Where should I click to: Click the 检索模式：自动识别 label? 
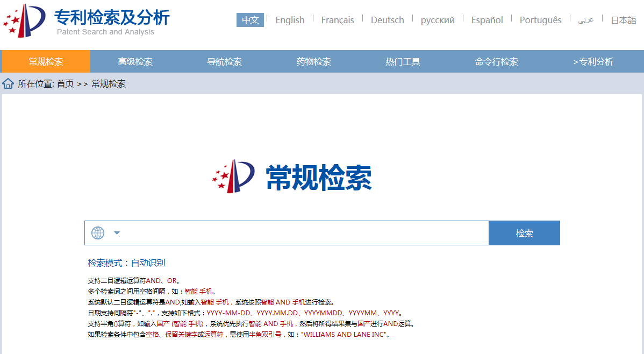[x=126, y=263]
